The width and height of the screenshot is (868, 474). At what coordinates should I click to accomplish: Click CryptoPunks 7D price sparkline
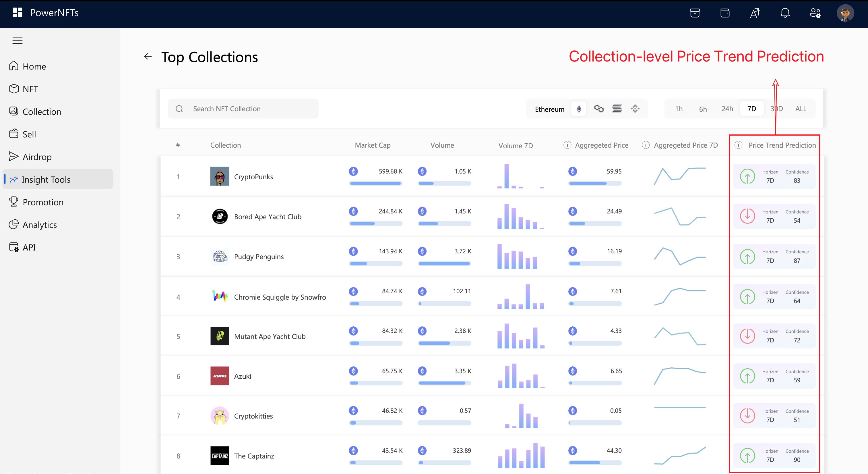point(680,176)
